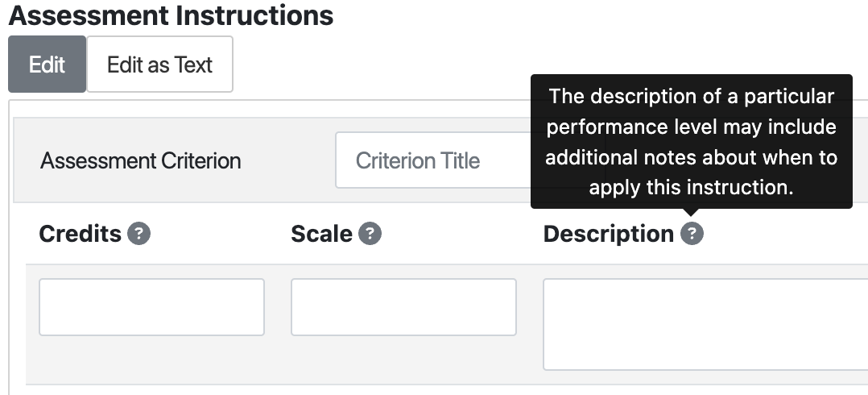The width and height of the screenshot is (868, 395).
Task: Switch to the Edit as Text tab
Action: (159, 64)
